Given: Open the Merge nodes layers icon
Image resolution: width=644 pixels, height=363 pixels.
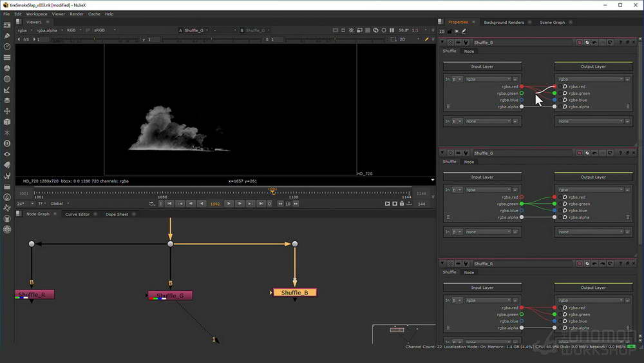Looking at the screenshot, I should point(7,101).
